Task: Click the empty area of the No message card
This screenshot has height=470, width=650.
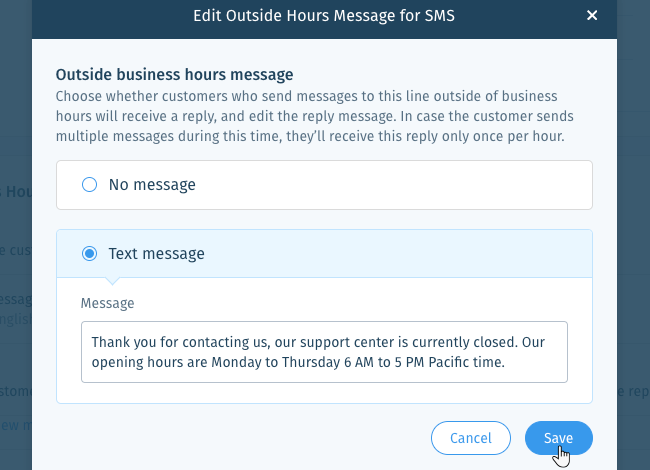Action: pos(394,185)
